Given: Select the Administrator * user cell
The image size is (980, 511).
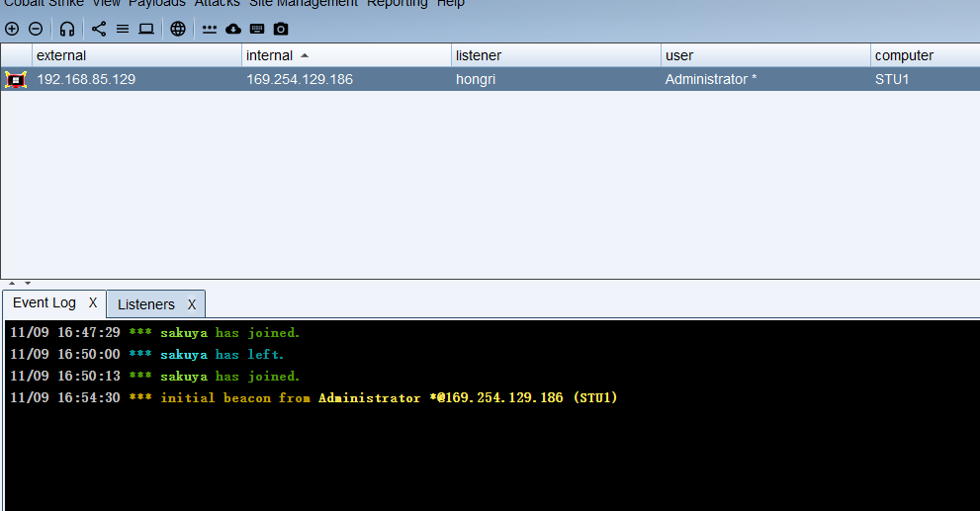Looking at the screenshot, I should point(765,79).
